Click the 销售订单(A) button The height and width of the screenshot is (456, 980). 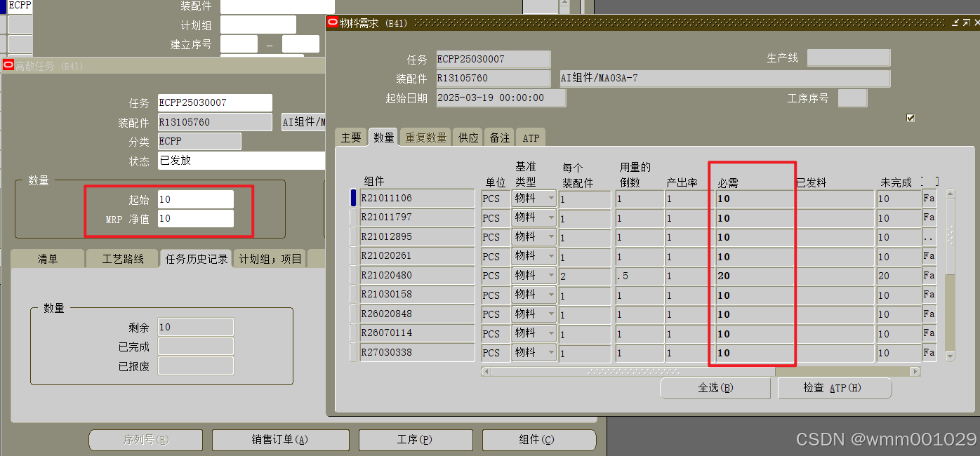click(x=280, y=440)
